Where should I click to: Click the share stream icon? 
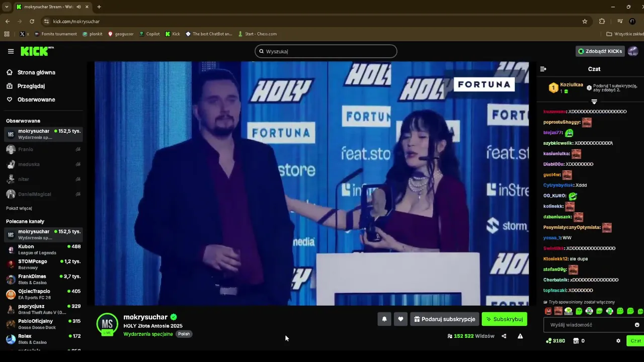504,336
